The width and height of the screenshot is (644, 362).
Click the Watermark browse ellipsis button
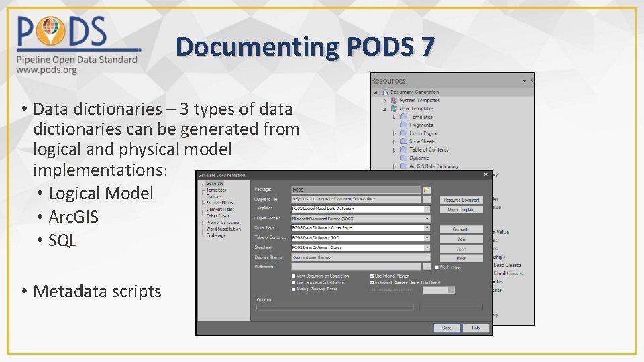tap(427, 267)
